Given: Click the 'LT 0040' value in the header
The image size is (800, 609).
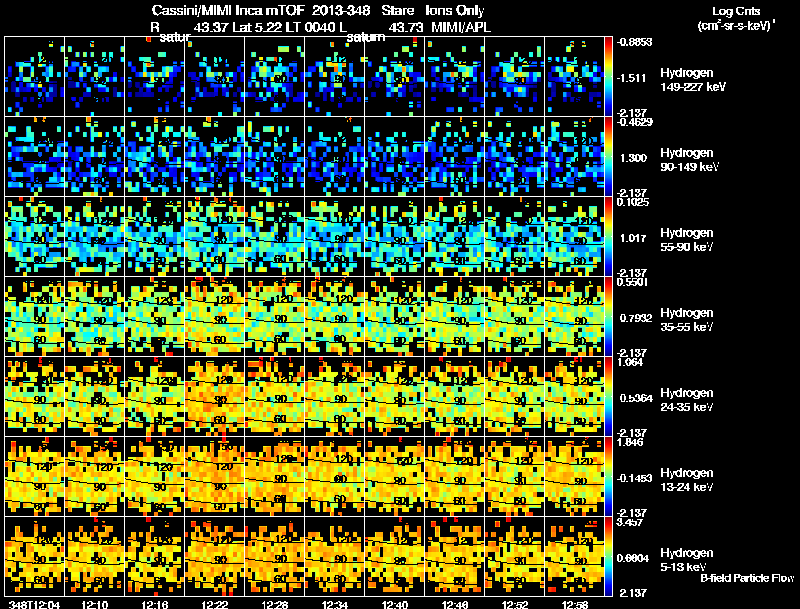Looking at the screenshot, I should coord(311,27).
